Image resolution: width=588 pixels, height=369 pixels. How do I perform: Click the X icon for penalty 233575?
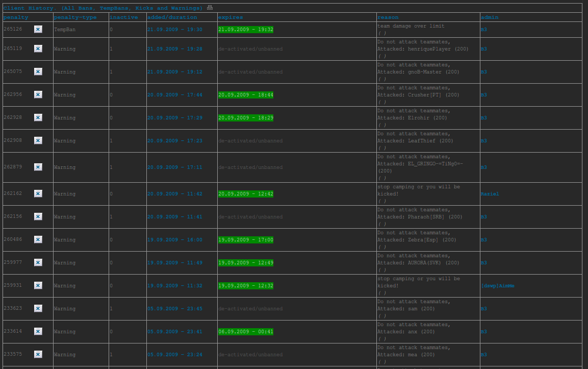[38, 354]
